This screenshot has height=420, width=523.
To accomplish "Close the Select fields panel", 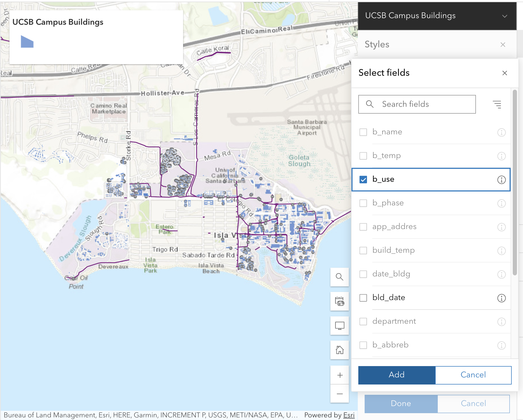I will pyautogui.click(x=504, y=73).
